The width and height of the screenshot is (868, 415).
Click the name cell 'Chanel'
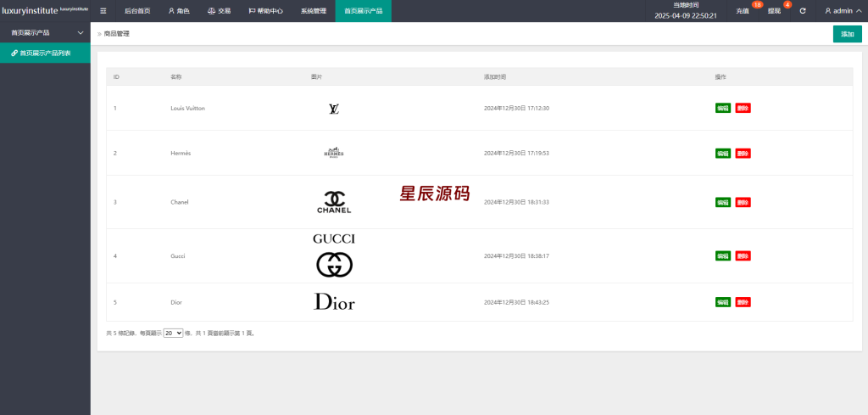180,202
